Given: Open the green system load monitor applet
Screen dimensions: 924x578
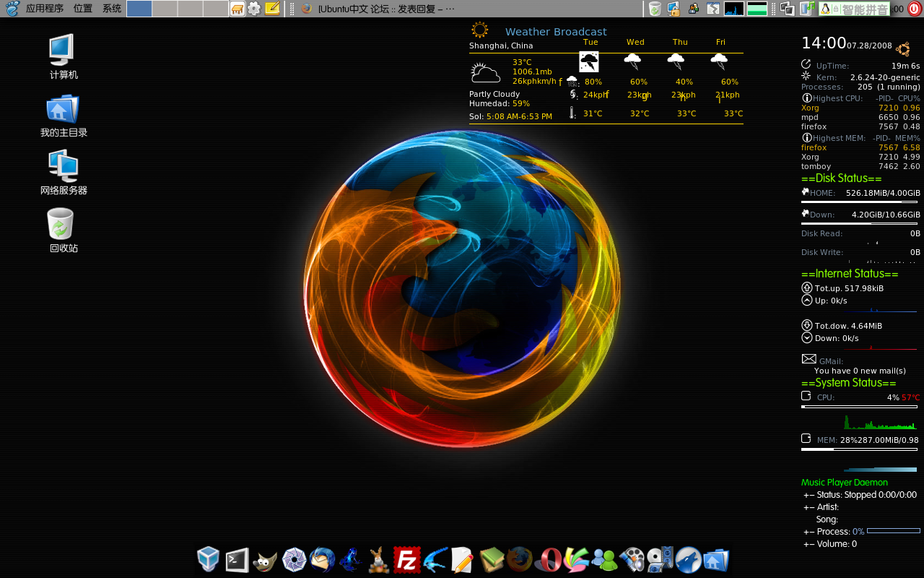Looking at the screenshot, I should click(757, 9).
